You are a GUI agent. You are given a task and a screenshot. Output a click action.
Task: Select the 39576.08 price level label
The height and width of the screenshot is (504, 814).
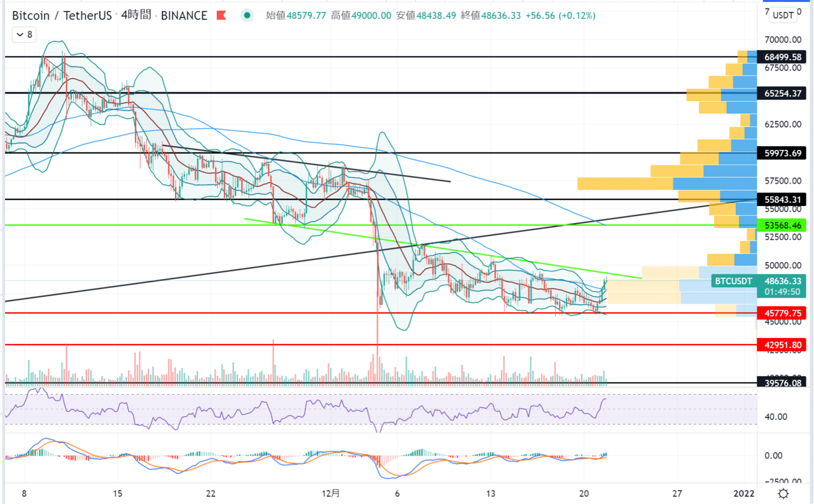point(782,383)
